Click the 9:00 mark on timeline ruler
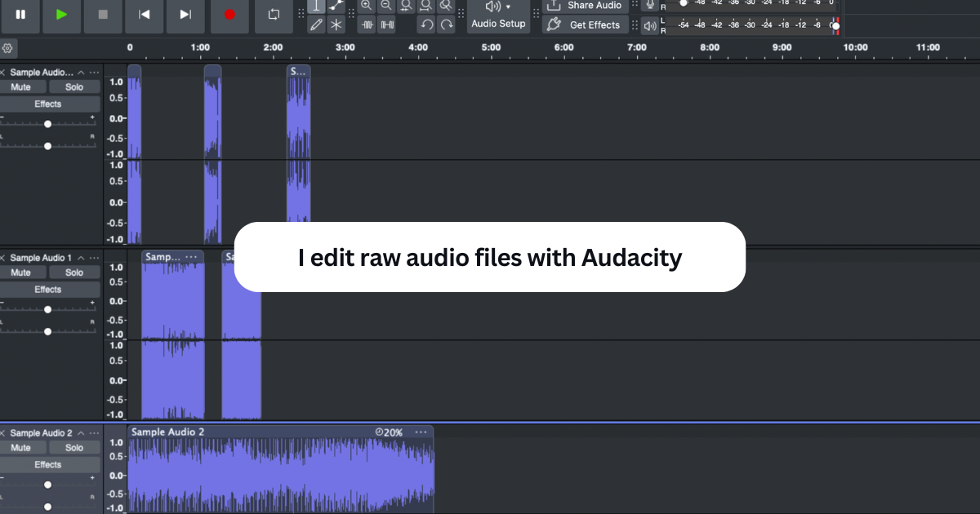Image resolution: width=980 pixels, height=514 pixels. pos(782,47)
